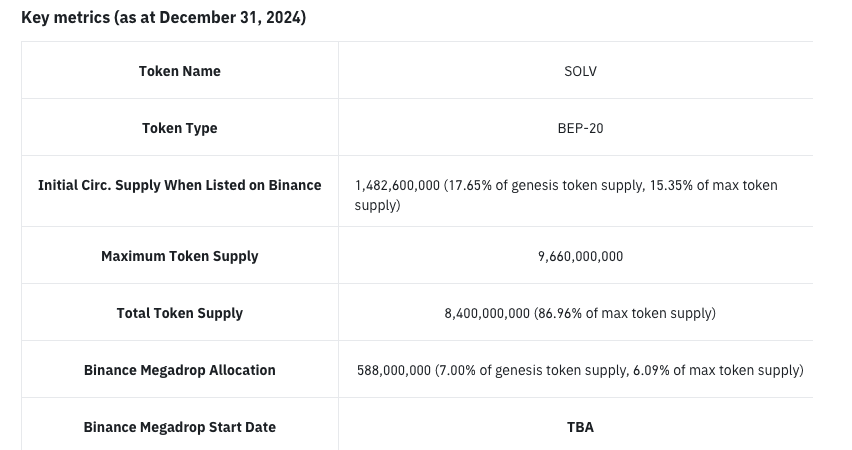The image size is (852, 450).
Task: Click the Total Token Supply label
Action: click(180, 313)
